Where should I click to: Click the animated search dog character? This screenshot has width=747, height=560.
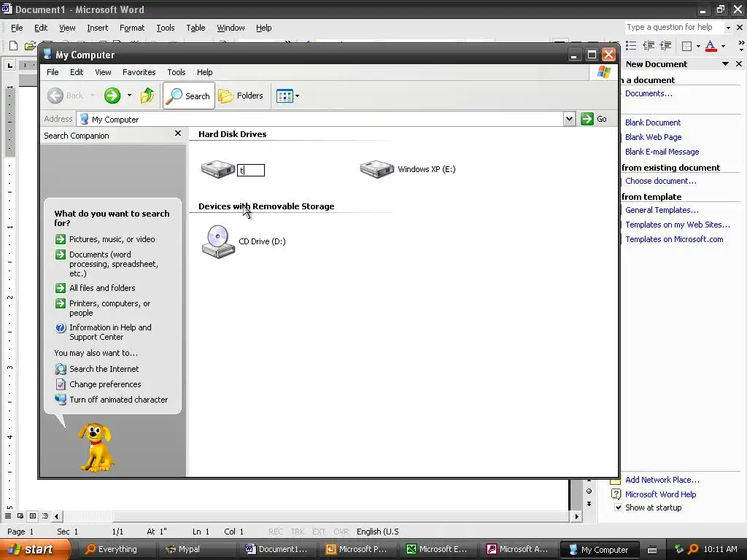tap(96, 448)
